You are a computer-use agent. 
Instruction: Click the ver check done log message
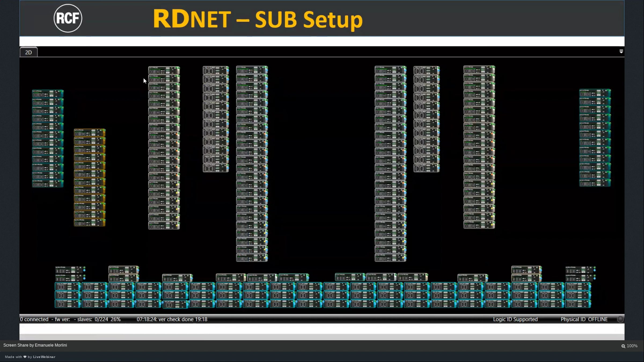point(172,319)
